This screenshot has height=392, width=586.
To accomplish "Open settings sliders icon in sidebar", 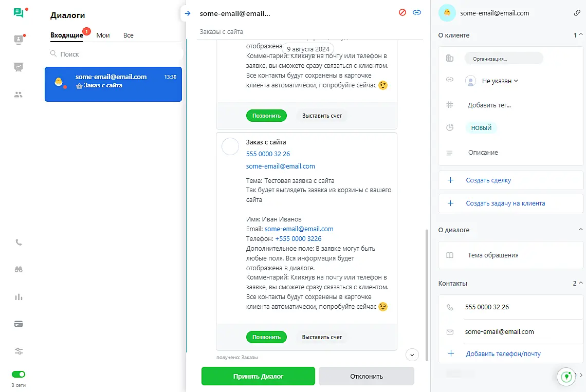I will click(19, 351).
